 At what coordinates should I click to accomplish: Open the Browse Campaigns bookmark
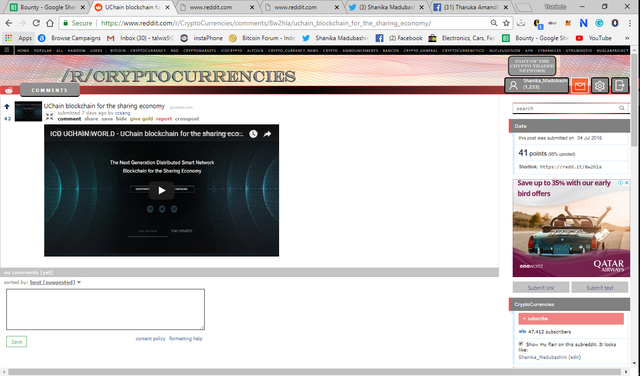coord(69,38)
